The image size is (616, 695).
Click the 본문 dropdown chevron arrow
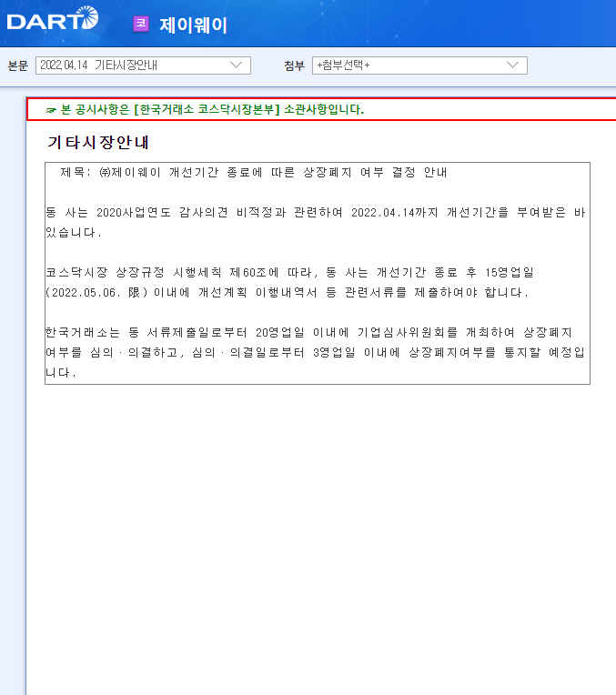pos(237,65)
